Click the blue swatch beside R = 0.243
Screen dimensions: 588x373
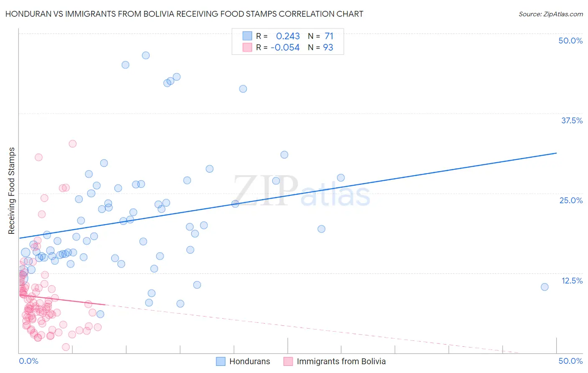pyautogui.click(x=247, y=36)
